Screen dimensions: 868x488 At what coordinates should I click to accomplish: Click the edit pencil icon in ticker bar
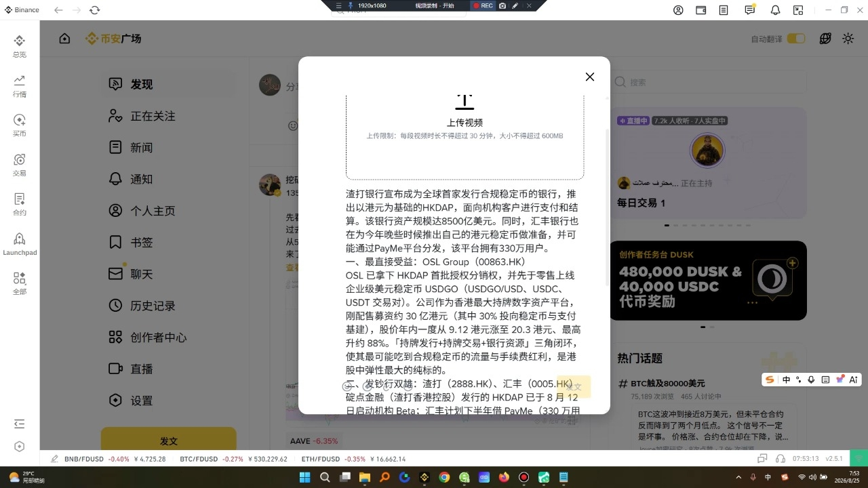(x=54, y=459)
